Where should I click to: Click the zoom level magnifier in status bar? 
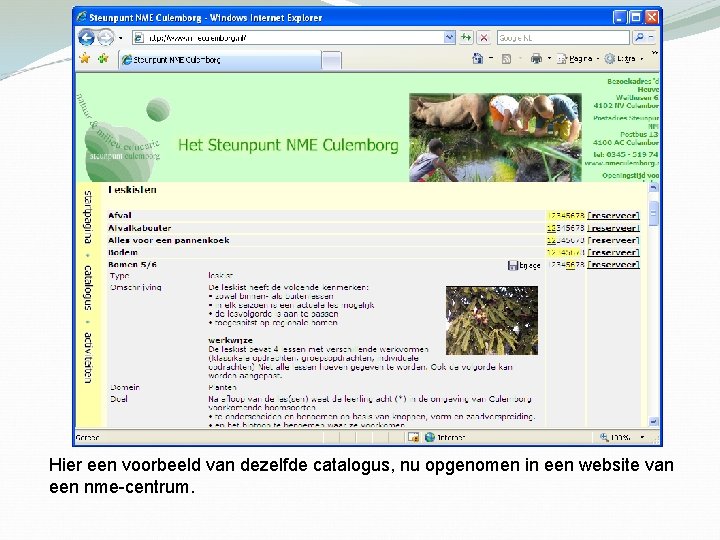click(604, 438)
